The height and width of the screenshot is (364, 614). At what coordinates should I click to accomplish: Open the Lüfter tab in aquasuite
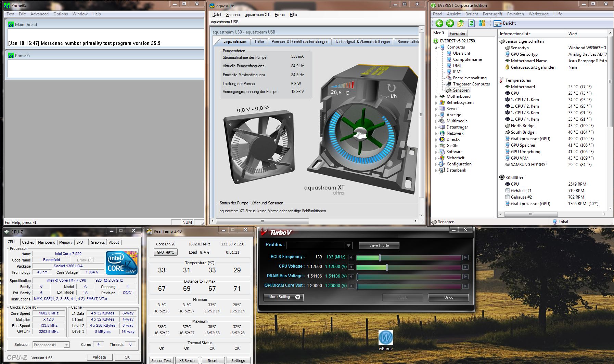tap(259, 42)
